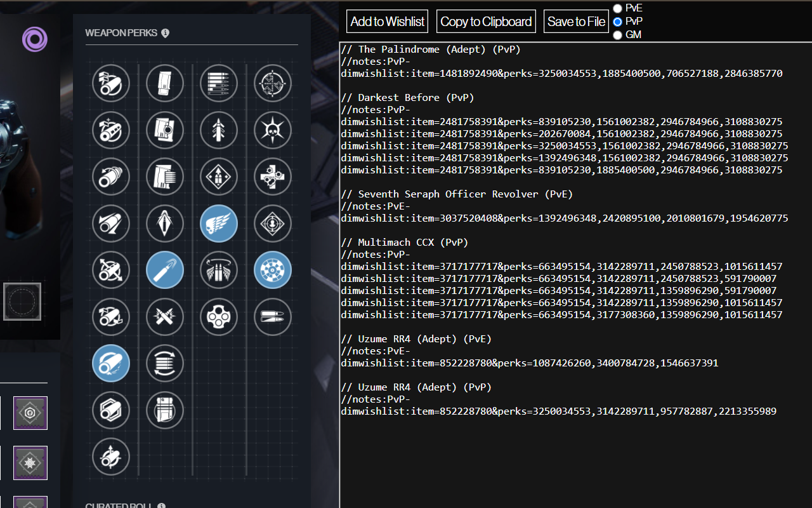Select the hexagonal barrel perk

[x=111, y=410]
